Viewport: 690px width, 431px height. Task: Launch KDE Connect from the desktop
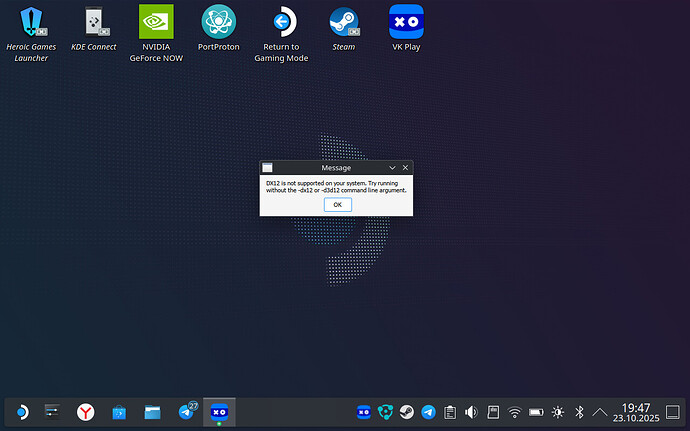tap(93, 21)
